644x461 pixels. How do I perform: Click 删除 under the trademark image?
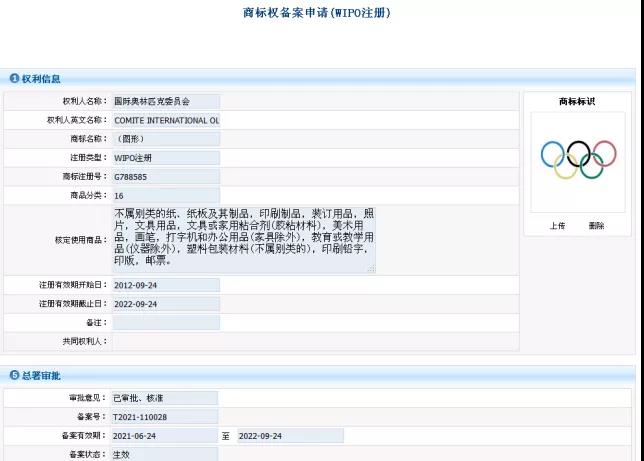(x=596, y=226)
